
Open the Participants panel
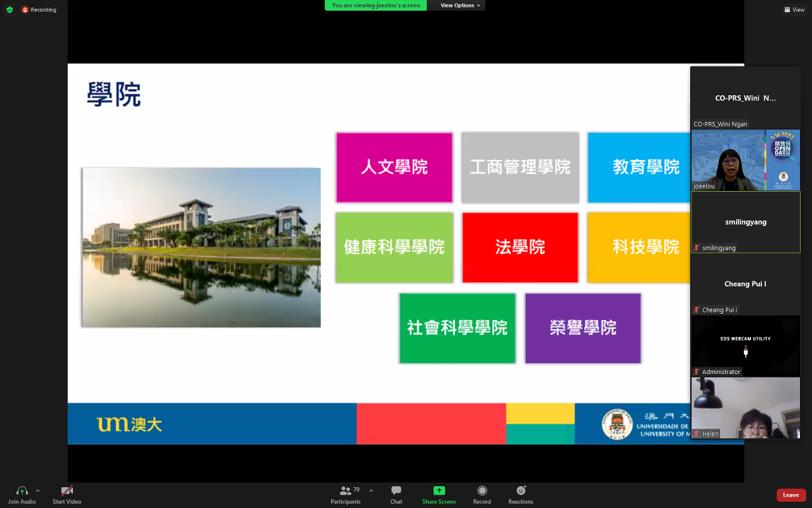[346, 491]
